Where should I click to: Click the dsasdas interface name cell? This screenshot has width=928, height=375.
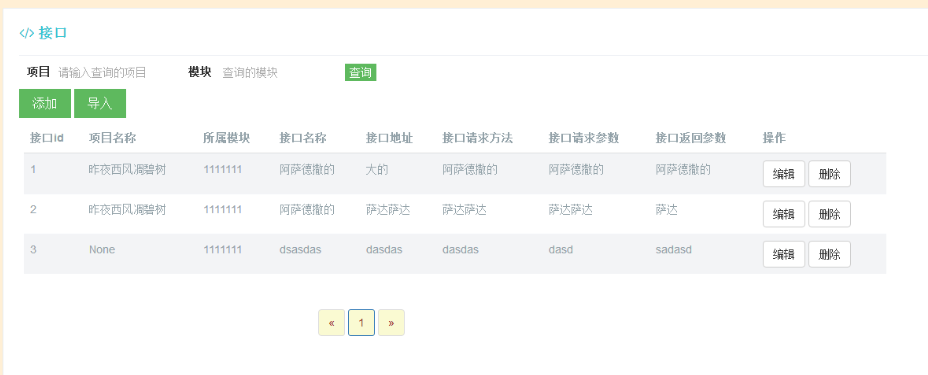(x=300, y=250)
